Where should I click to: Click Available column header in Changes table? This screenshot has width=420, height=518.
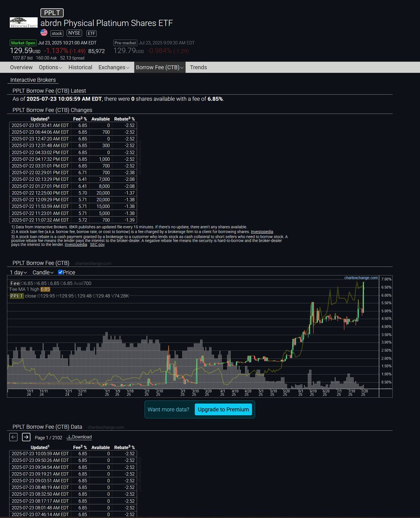(x=101, y=119)
